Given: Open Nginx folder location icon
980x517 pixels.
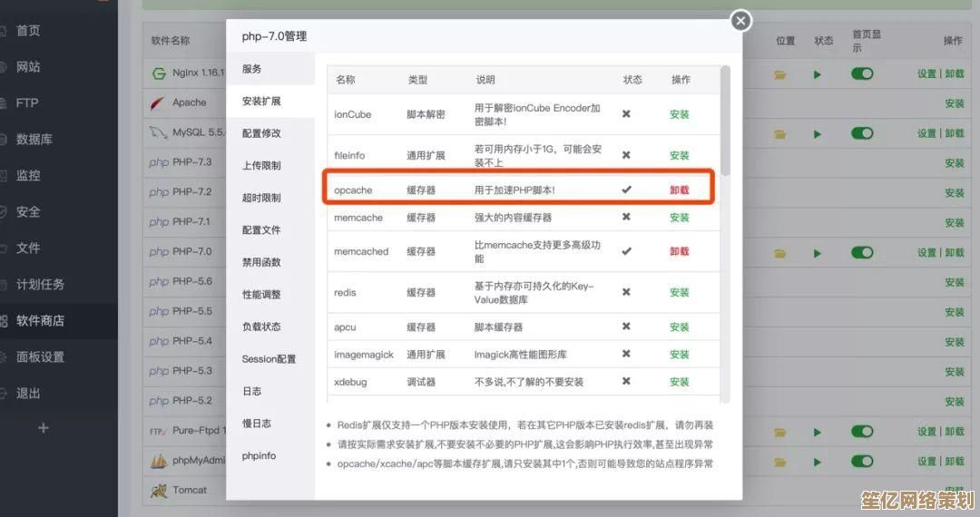Looking at the screenshot, I should click(x=780, y=75).
